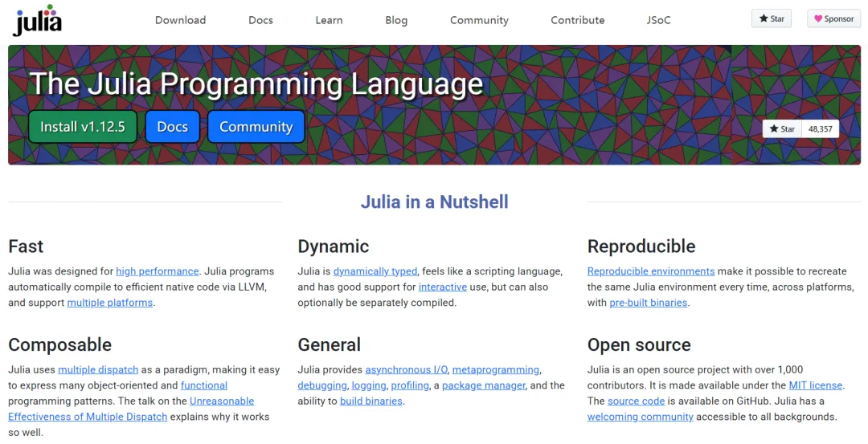Open the multiple dispatch link
Screen dimensions: 868x444
(98, 369)
